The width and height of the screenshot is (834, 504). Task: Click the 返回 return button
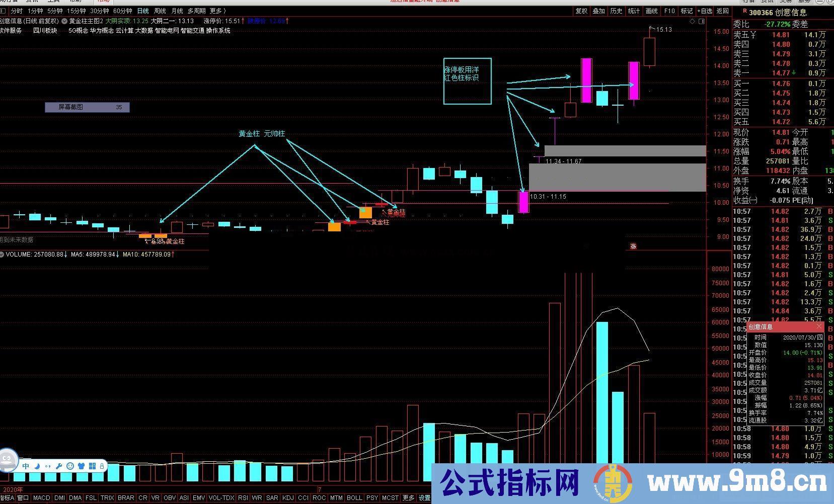[723, 11]
